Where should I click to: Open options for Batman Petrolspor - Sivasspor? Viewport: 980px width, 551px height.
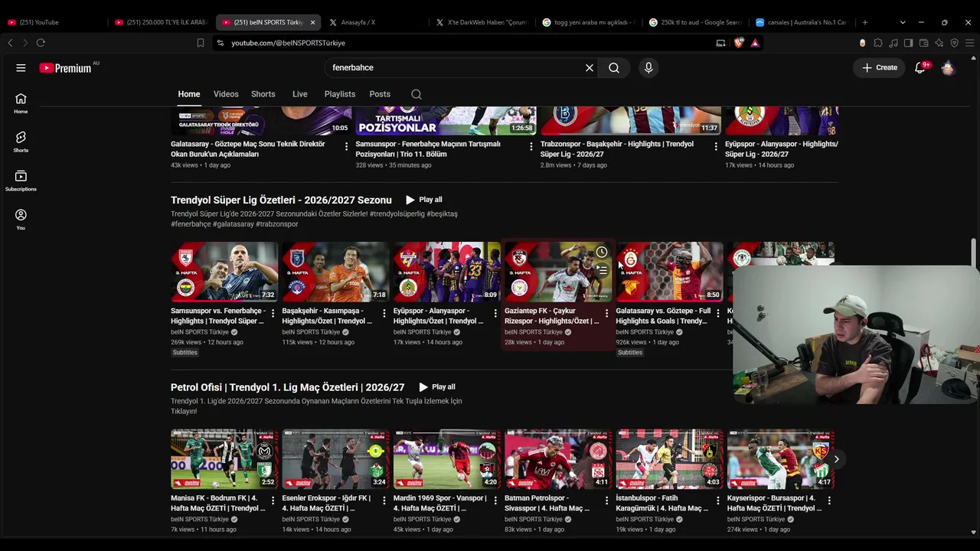click(x=606, y=500)
